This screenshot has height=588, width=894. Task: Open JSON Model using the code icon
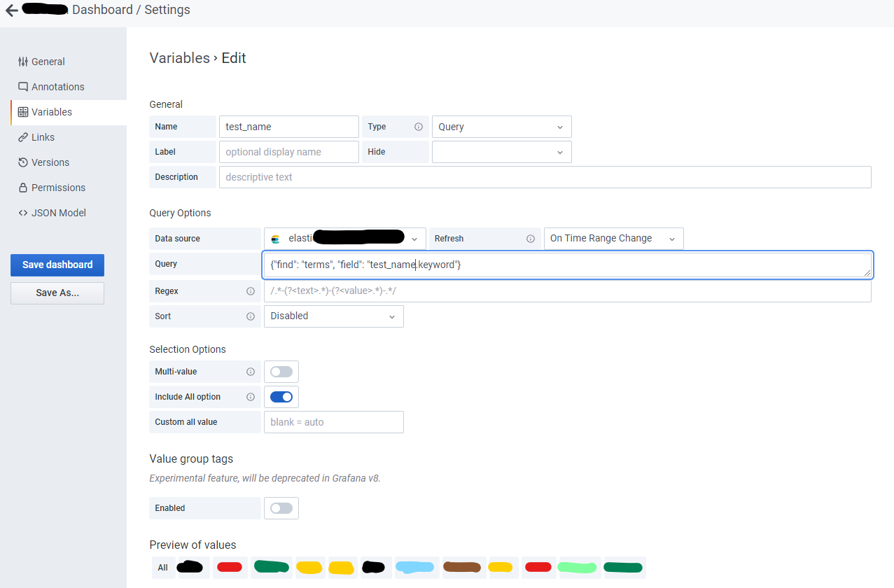23,212
